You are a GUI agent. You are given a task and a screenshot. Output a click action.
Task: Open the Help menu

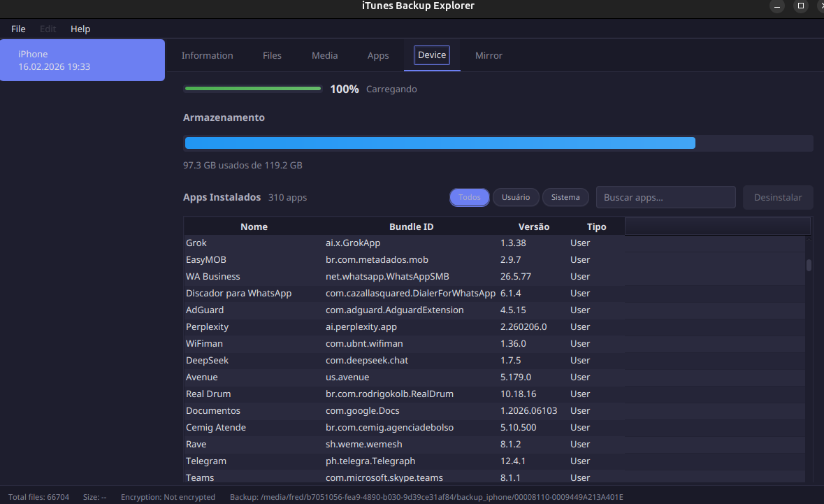(x=80, y=29)
